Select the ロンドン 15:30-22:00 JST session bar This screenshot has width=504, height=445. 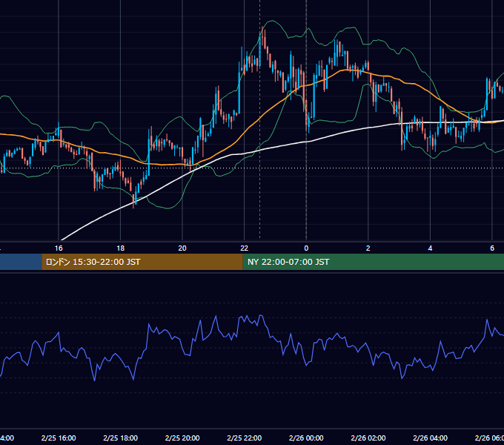142,262
